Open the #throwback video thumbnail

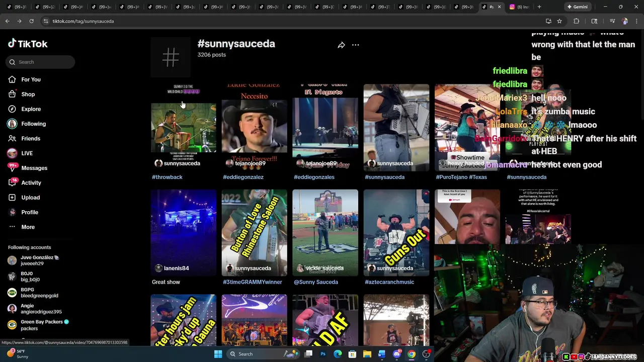(x=184, y=128)
